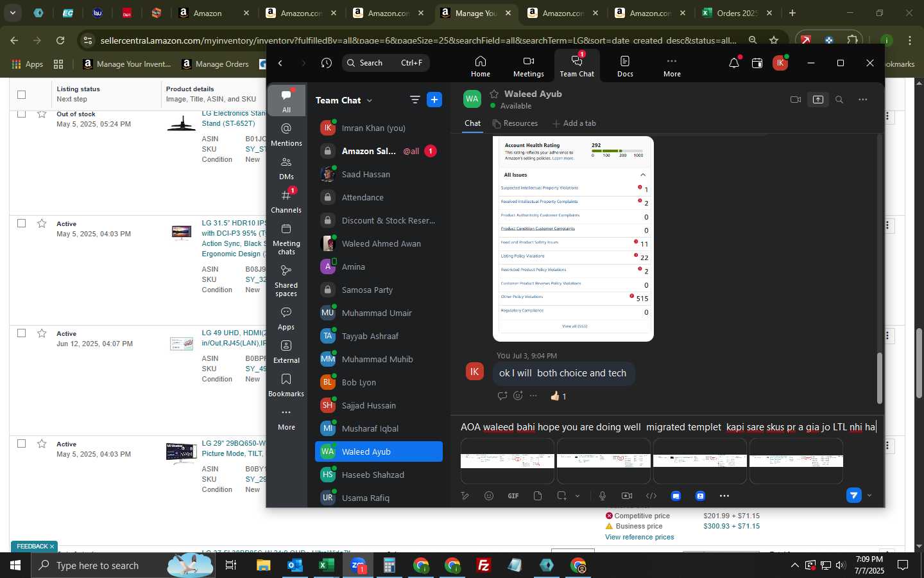924x578 pixels.
Task: Click Add a tab in chat
Action: (x=574, y=123)
